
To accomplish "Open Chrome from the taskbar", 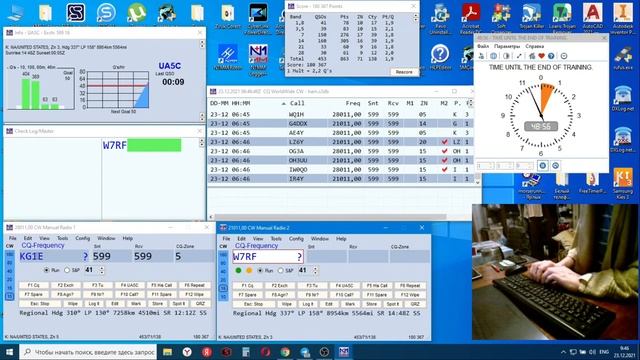I will pyautogui.click(x=285, y=352).
